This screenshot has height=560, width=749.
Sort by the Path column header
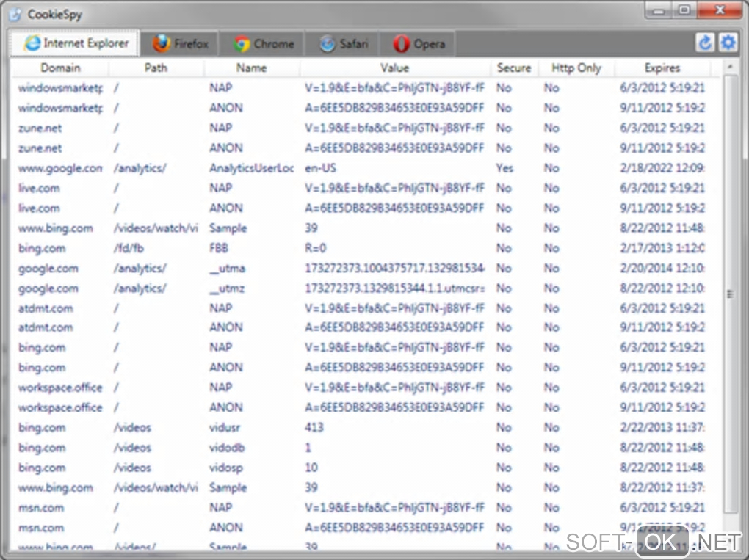(x=156, y=68)
